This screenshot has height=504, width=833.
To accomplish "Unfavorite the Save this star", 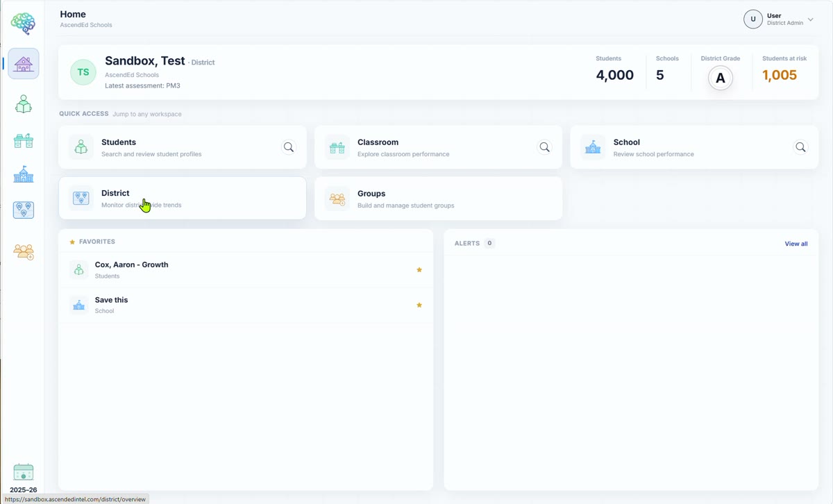I will (x=419, y=305).
